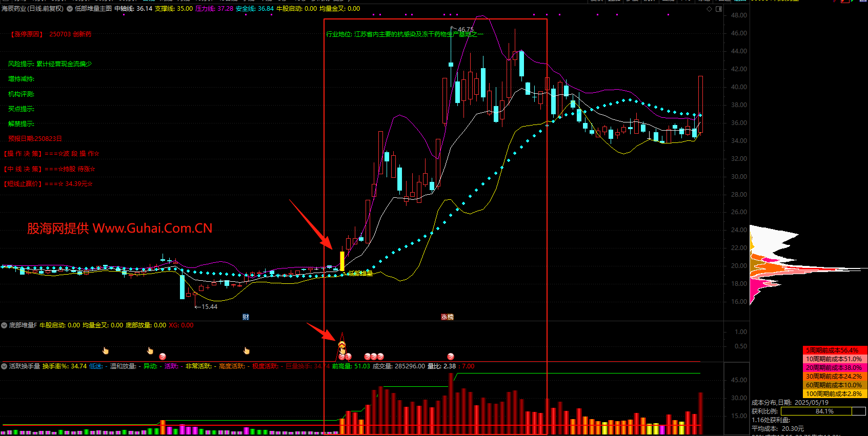Viewport: 868px width, 436px height.
Task: Click the yellow 低部堆量 signal candle
Action: pos(342,261)
